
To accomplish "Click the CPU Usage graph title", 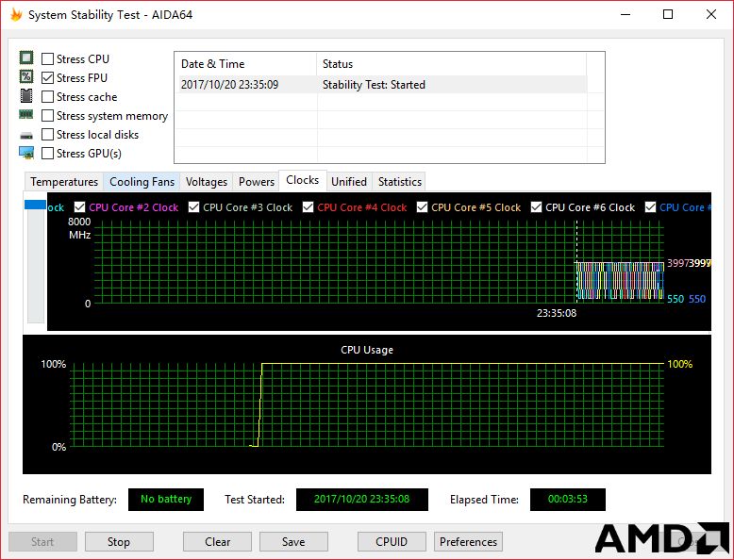I will point(367,350).
